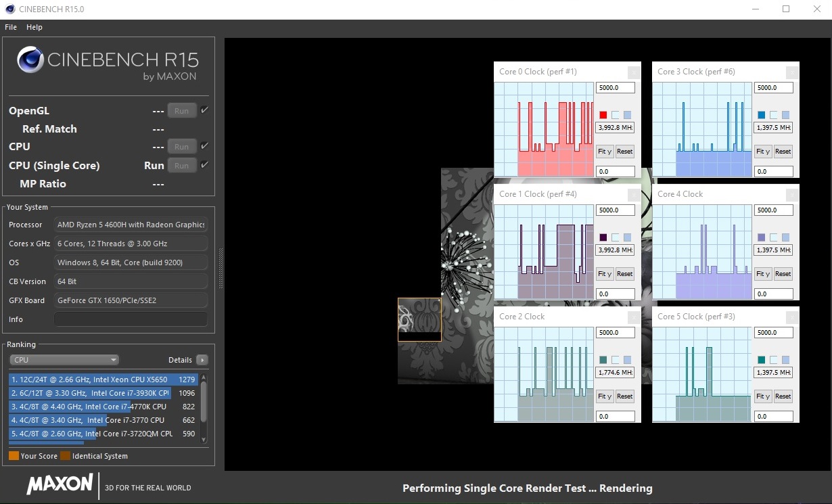Close the Core 1 Clock graph panel
Viewport: 832px width, 504px height.
tap(633, 194)
